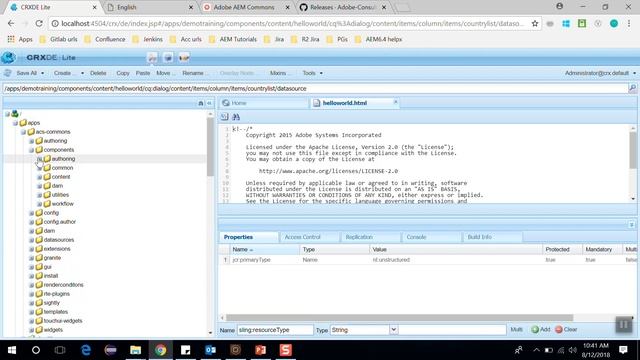Open the Chrome menu three dots

tap(629, 24)
